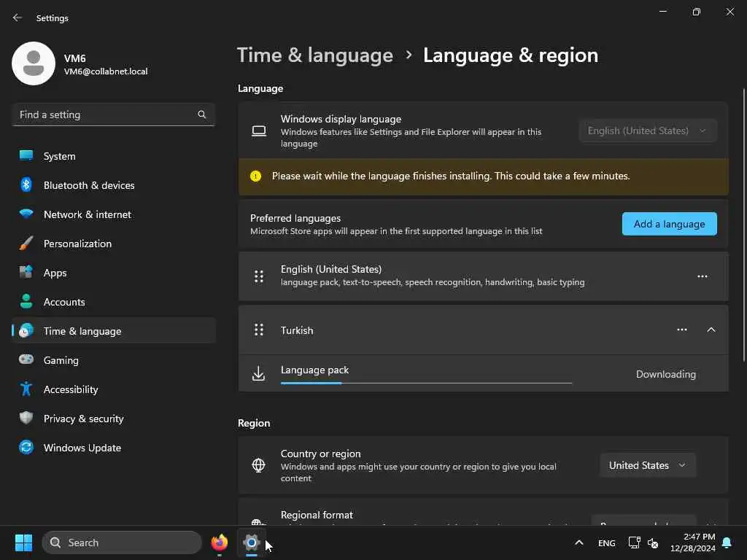Open Privacy & security settings
The width and height of the screenshot is (747, 560).
pos(113,419)
